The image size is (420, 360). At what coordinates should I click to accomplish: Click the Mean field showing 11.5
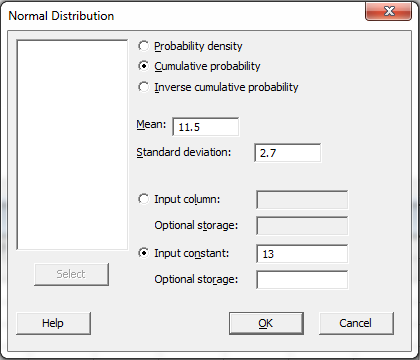[206, 127]
